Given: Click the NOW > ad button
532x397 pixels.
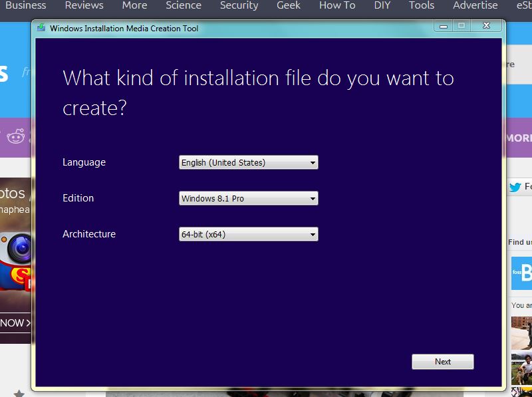Looking at the screenshot, I should coord(15,323).
